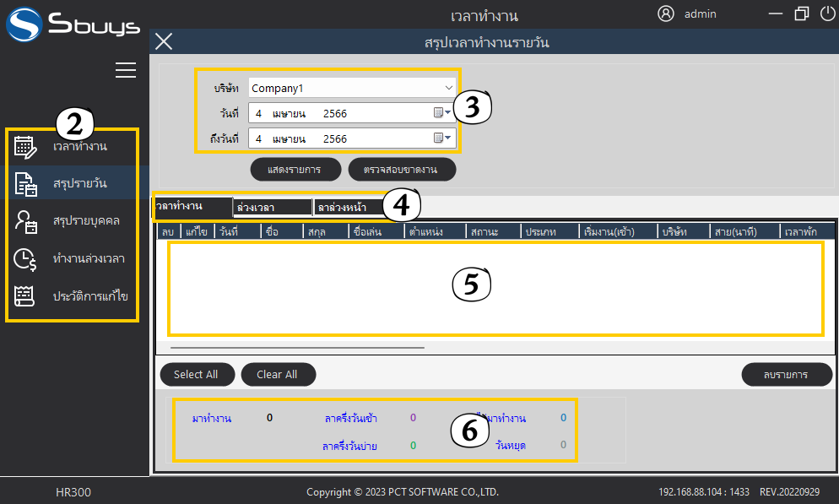
Task: Select the เวลาทำงาน tab above the table
Action: pyautogui.click(x=192, y=206)
